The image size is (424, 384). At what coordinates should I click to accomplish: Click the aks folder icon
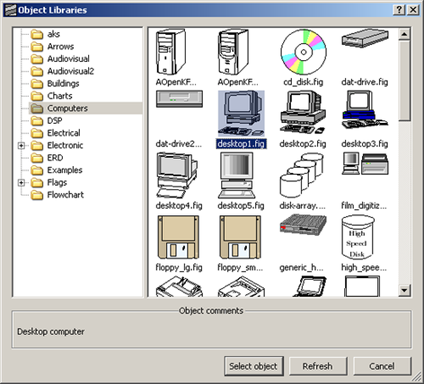coord(37,34)
